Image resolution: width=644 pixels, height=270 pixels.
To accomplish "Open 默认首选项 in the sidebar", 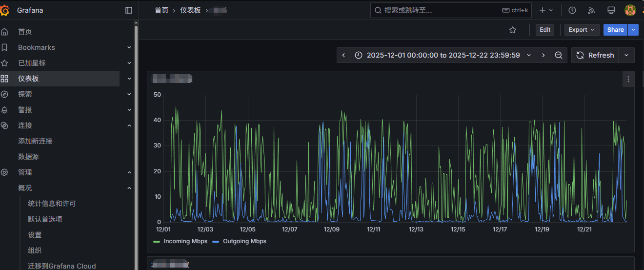I will click(45, 219).
